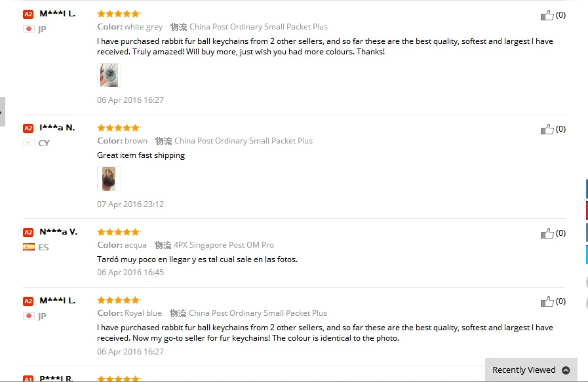This screenshot has width=588, height=382.
Task: Click the five-star rating of the acqua review
Action: pyautogui.click(x=118, y=232)
